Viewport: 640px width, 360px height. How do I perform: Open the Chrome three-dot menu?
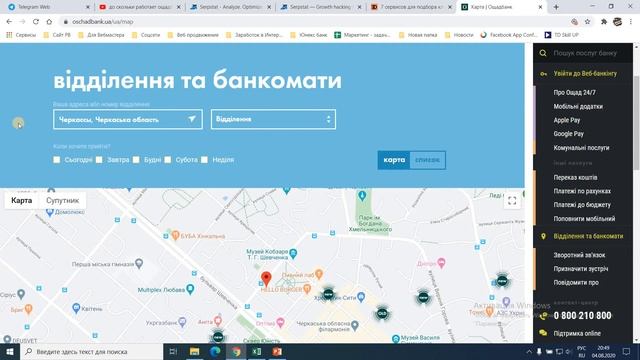pos(631,22)
